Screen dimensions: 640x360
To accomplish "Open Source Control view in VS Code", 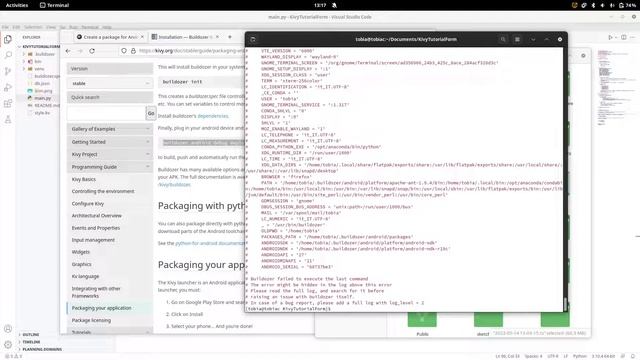I will pos(8,71).
